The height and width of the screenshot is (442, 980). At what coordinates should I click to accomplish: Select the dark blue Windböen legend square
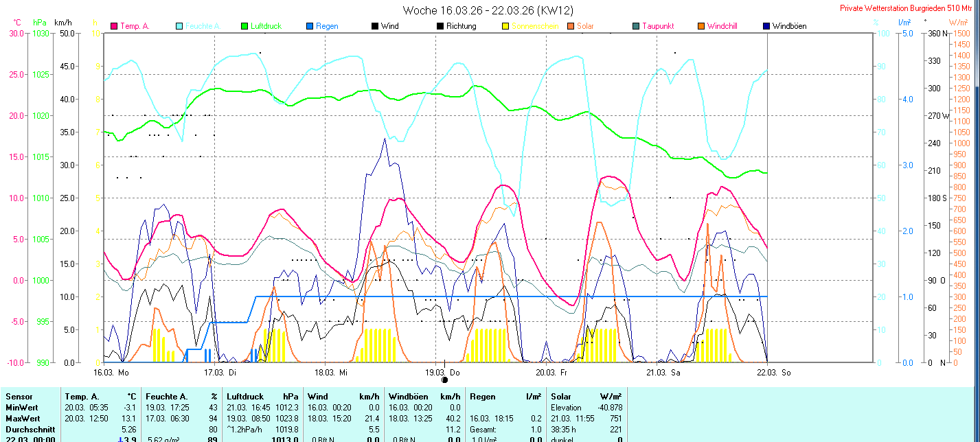coord(766,26)
